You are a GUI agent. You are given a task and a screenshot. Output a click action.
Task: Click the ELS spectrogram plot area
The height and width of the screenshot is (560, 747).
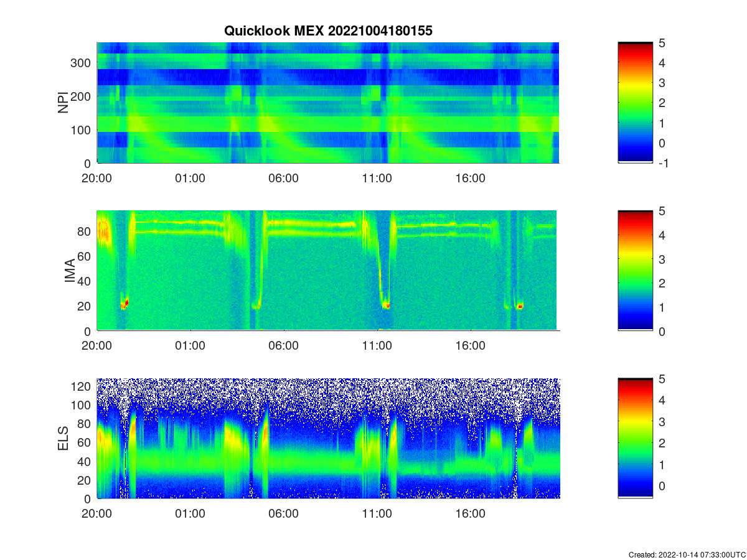pos(328,438)
